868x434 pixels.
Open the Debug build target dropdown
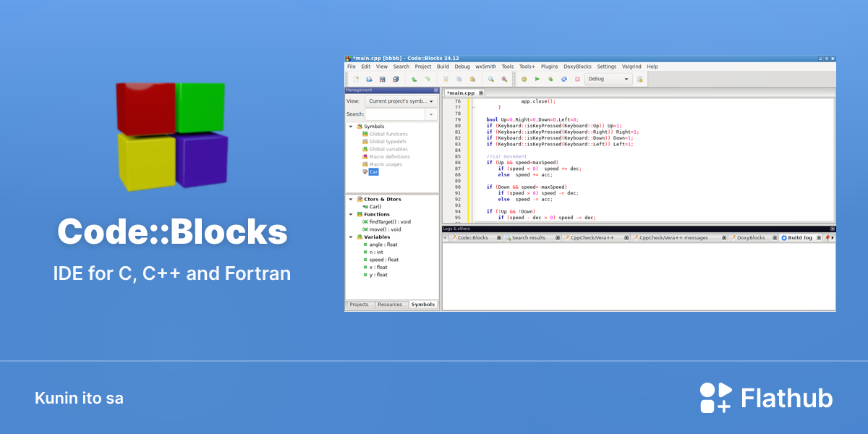click(x=608, y=79)
